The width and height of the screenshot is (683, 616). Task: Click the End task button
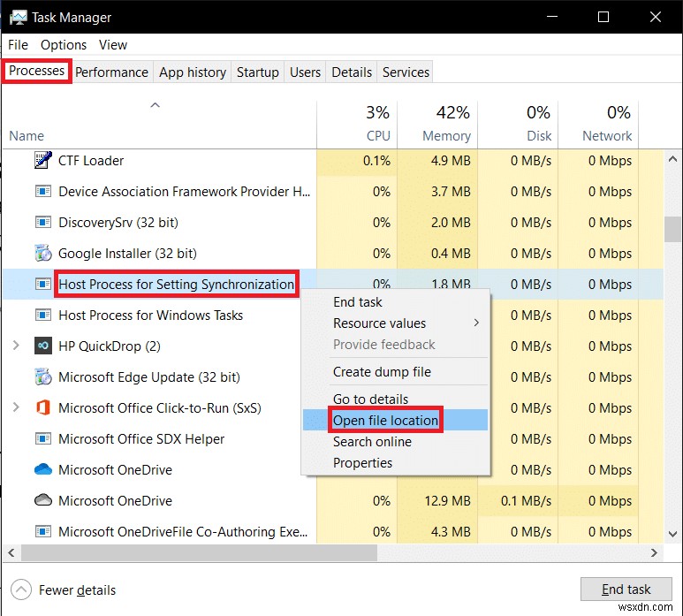[x=626, y=589]
